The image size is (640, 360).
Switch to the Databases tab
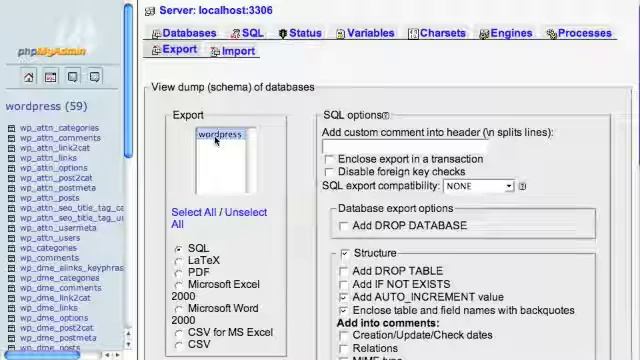184,33
